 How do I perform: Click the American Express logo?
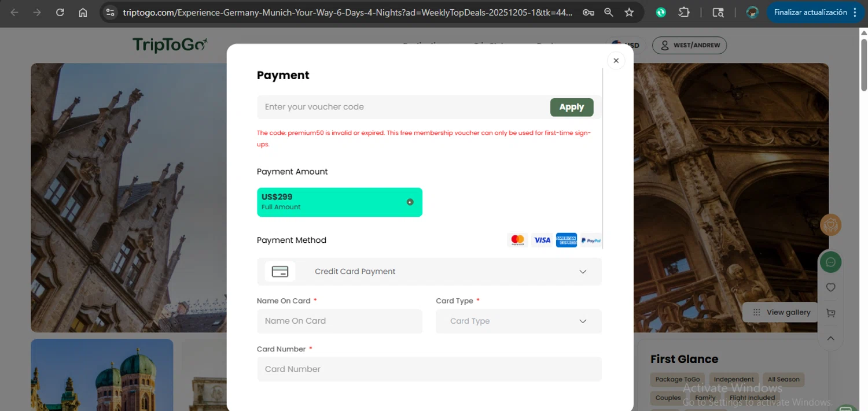(567, 240)
